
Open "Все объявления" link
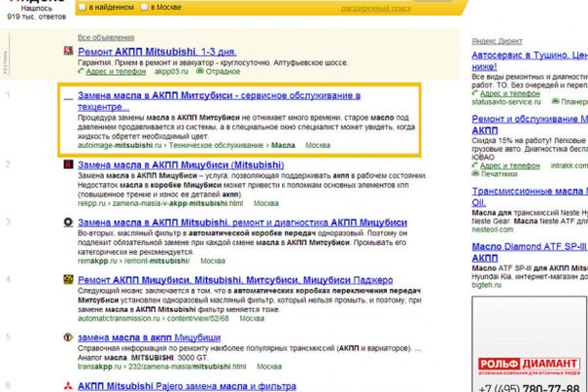point(106,37)
